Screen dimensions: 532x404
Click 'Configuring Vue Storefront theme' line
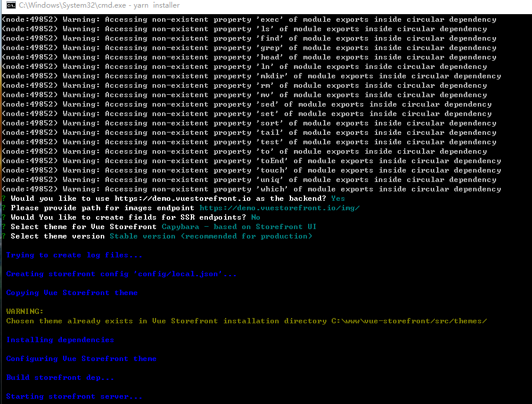[x=81, y=359]
